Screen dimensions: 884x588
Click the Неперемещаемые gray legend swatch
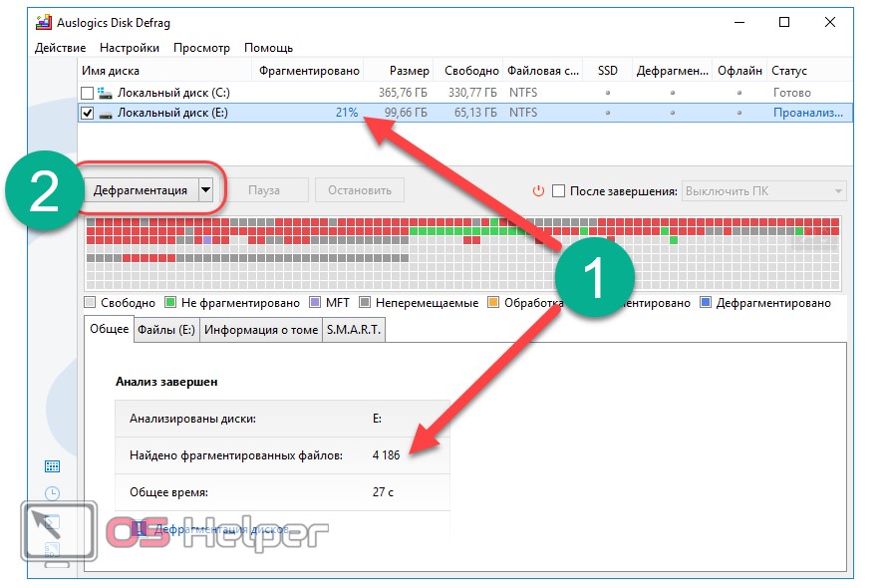coord(365,303)
